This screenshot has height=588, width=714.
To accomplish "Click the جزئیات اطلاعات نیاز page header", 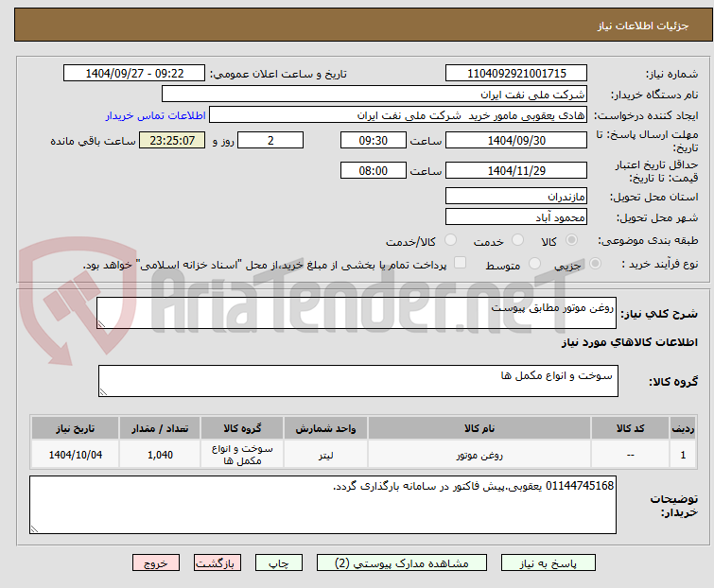I will coord(643,26).
